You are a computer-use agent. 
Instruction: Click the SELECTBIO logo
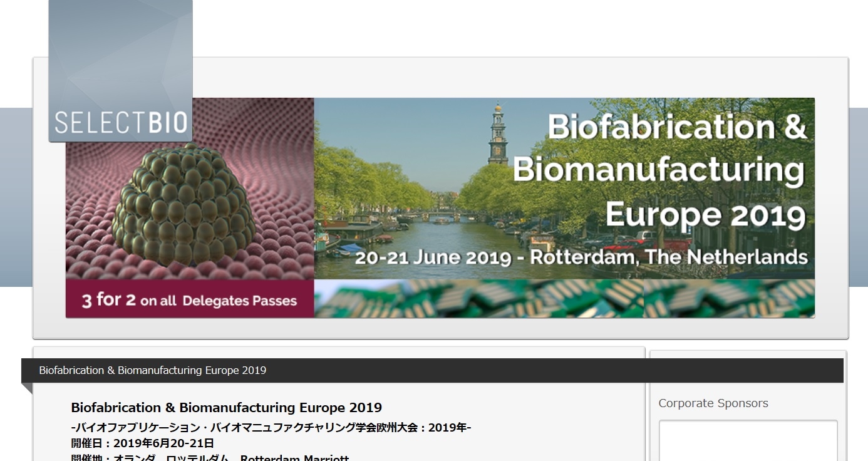[121, 122]
